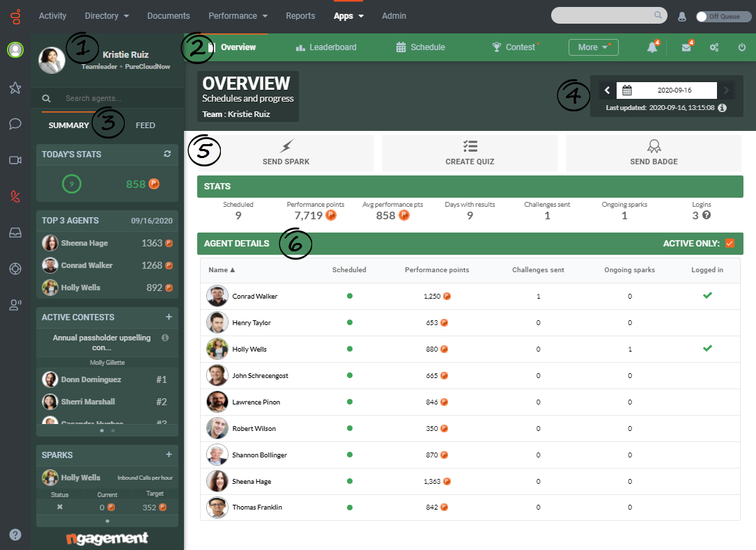Click the top global search field

pyautogui.click(x=608, y=15)
